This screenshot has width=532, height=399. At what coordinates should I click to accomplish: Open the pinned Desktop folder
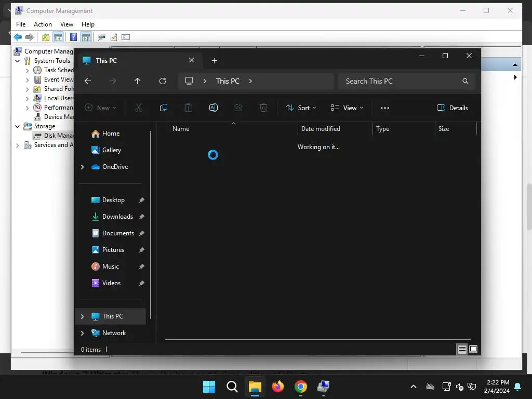pyautogui.click(x=113, y=200)
